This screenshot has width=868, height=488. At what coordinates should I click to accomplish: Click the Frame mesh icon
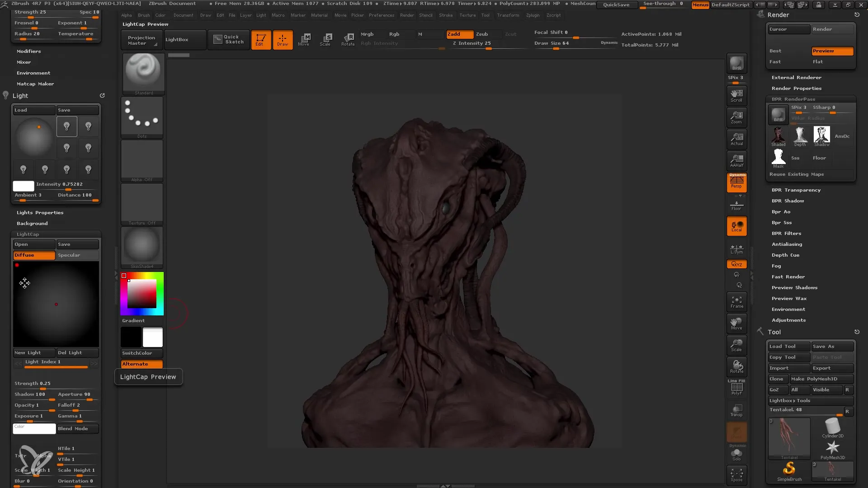(x=736, y=302)
